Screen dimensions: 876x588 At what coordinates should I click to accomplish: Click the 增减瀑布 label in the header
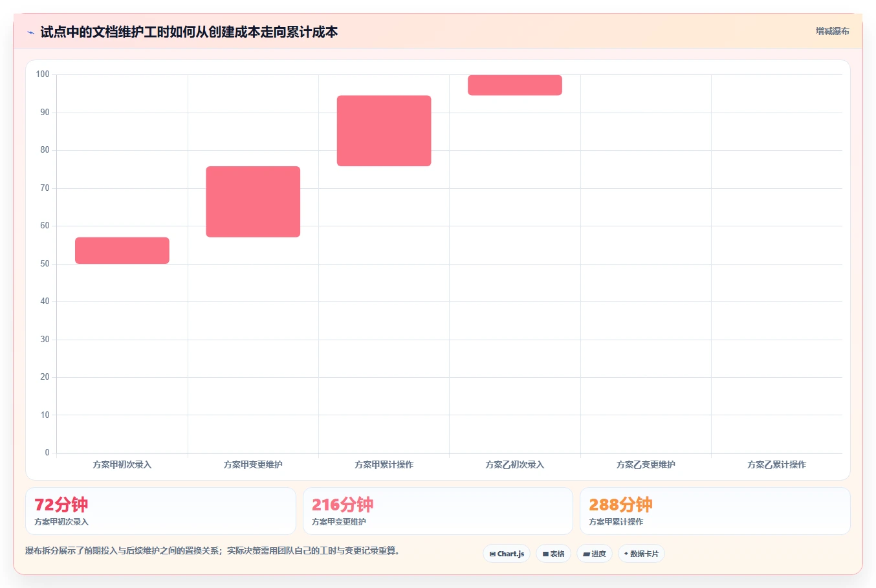[x=832, y=31]
